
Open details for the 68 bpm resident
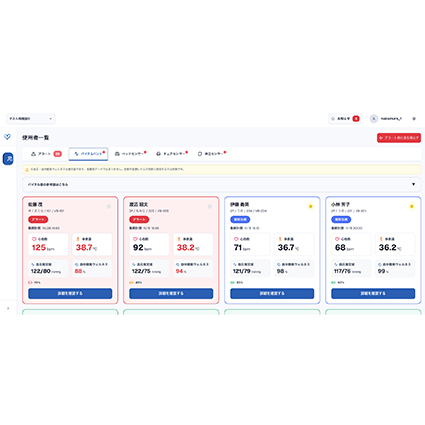pos(373,293)
